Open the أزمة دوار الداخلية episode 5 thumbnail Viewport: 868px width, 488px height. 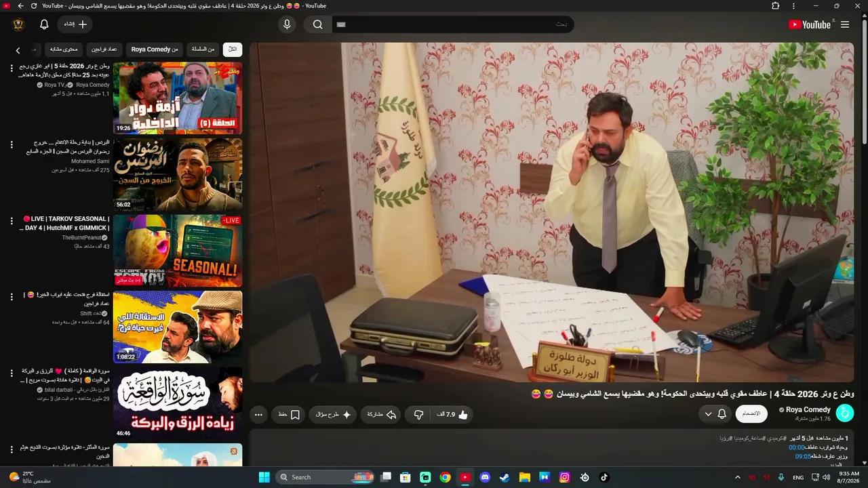pos(178,98)
